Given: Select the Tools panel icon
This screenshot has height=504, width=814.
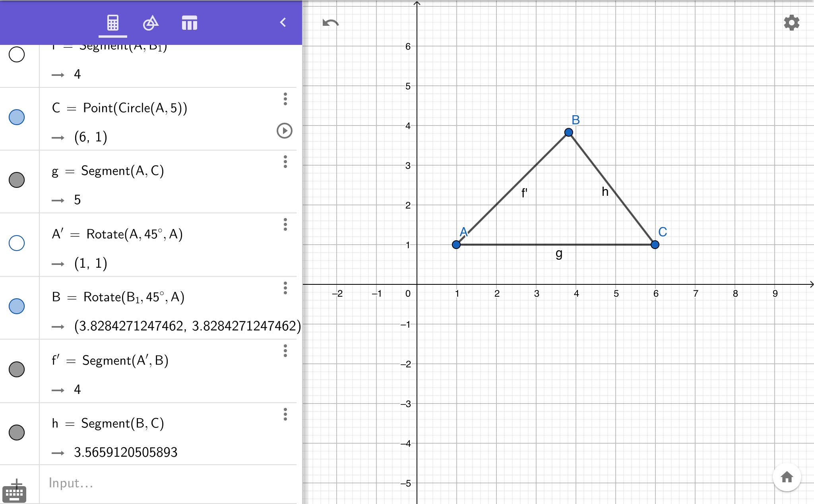Looking at the screenshot, I should (151, 23).
